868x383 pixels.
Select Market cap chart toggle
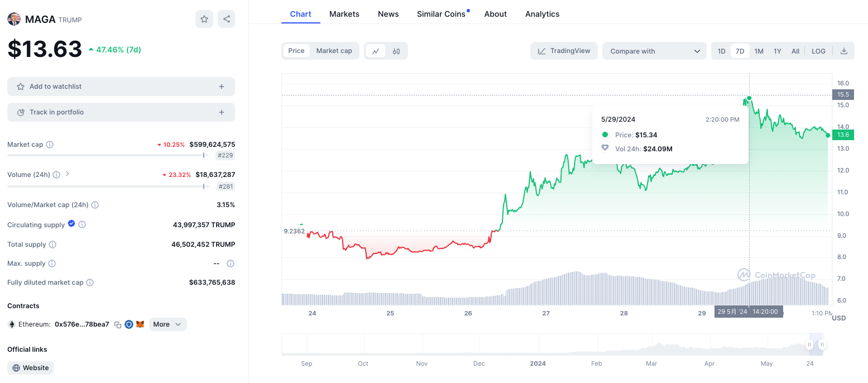(x=334, y=51)
